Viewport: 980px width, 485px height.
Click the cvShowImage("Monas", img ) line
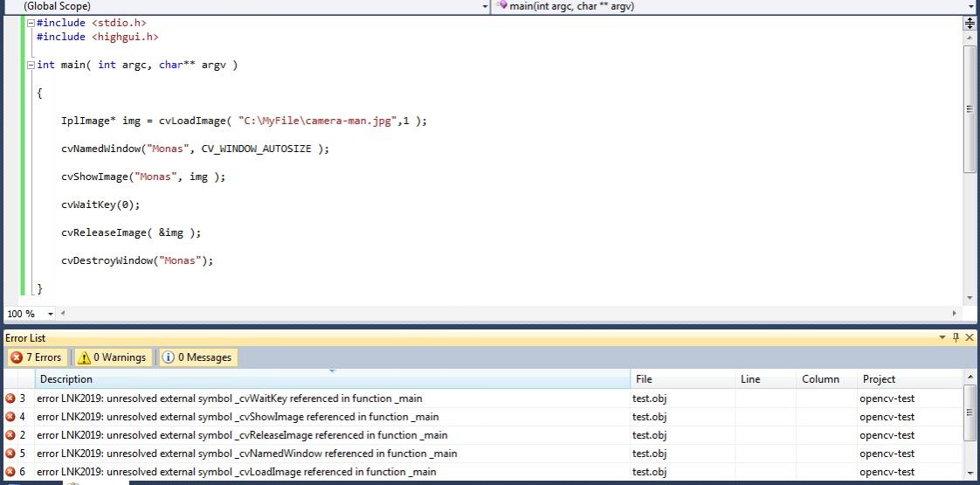click(143, 177)
